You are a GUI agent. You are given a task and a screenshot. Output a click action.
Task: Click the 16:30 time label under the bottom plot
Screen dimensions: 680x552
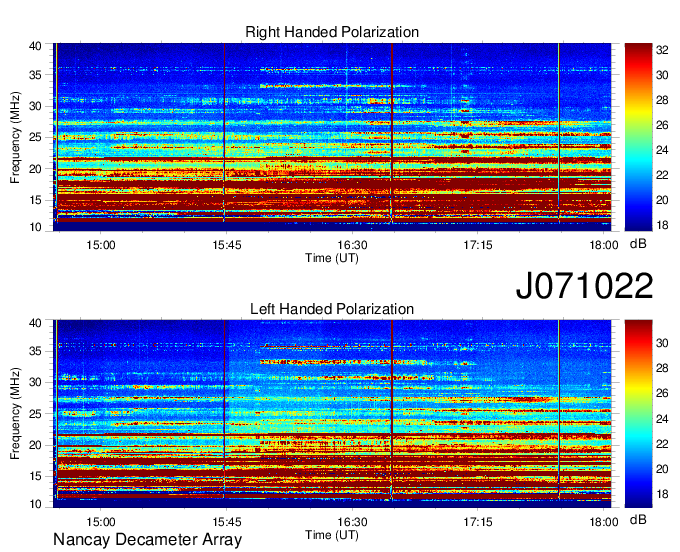(x=352, y=522)
